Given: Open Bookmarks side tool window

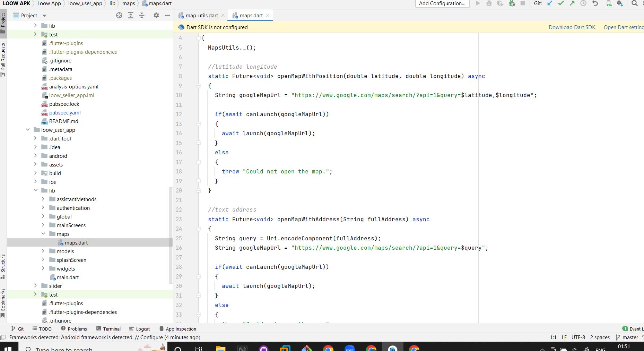Looking at the screenshot, I should 3,303.
